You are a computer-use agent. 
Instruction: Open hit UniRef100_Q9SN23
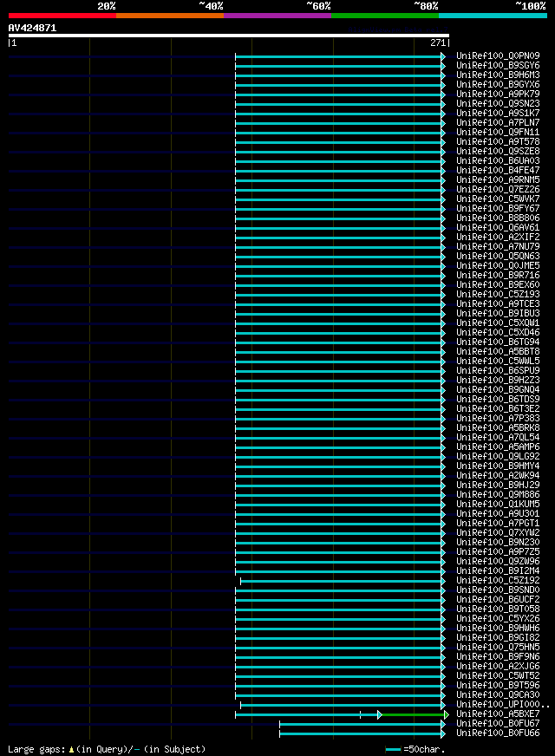(498, 104)
